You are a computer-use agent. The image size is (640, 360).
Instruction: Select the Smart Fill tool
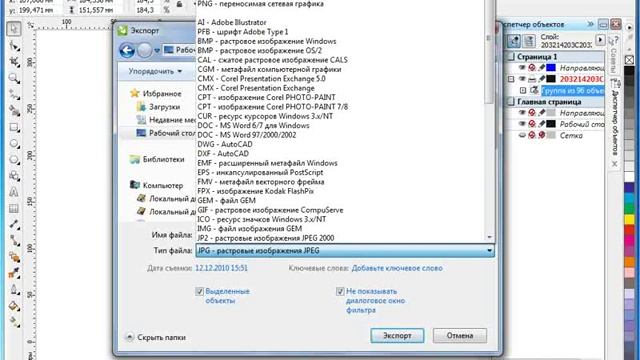14,111
